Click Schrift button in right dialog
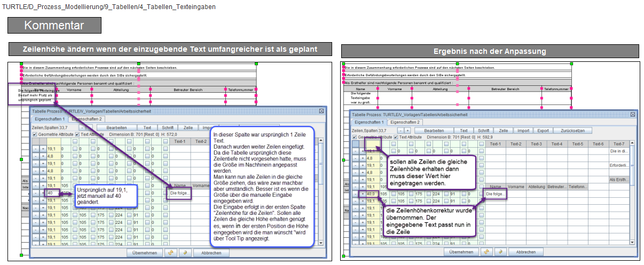Screen dimensions: 644x265 tap(483, 131)
